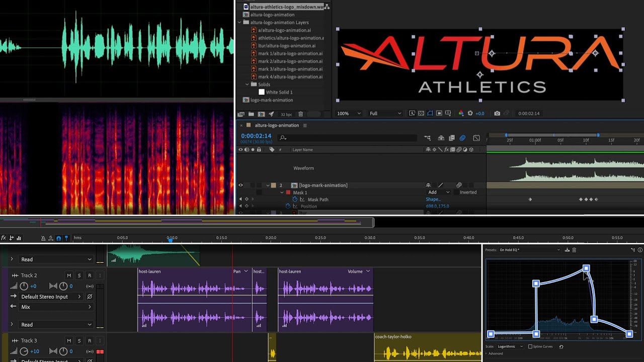Select the altura-logo-animation timeline tab
The image size is (644, 362).
pyautogui.click(x=277, y=125)
